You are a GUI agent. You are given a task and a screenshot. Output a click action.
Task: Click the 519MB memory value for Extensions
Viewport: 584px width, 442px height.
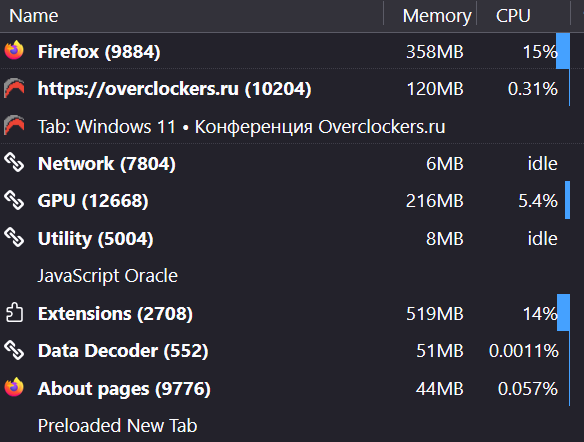pos(435,314)
